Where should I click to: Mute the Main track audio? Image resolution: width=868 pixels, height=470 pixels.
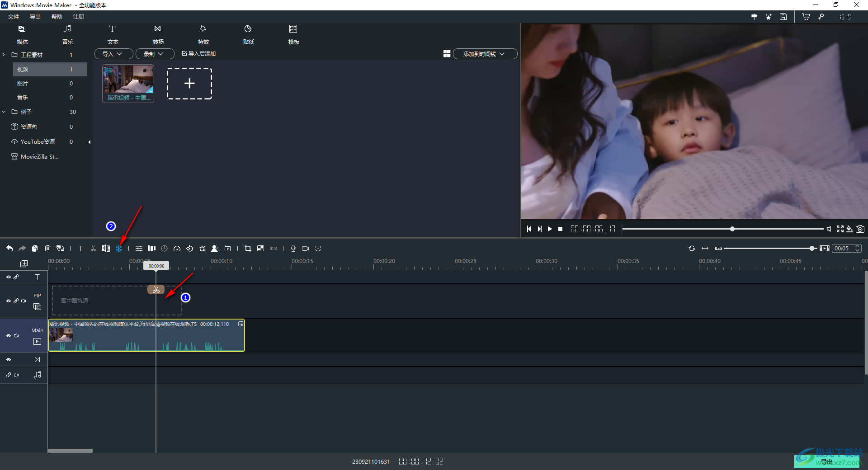[x=17, y=336]
